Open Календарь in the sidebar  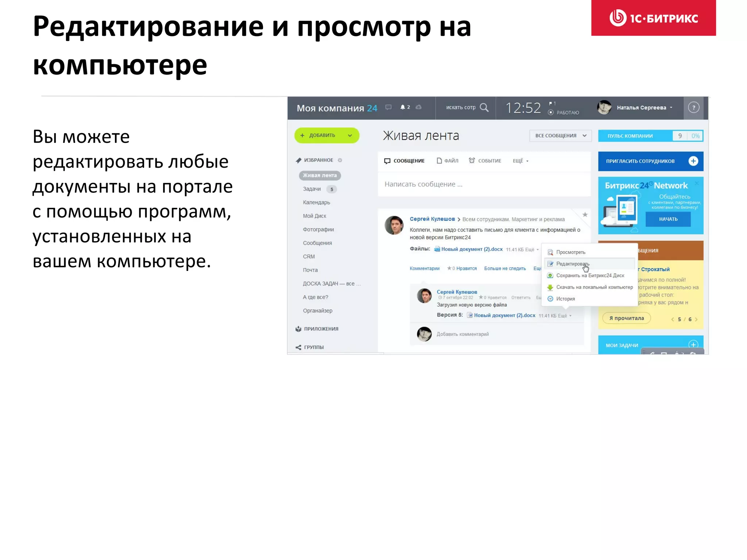316,202
